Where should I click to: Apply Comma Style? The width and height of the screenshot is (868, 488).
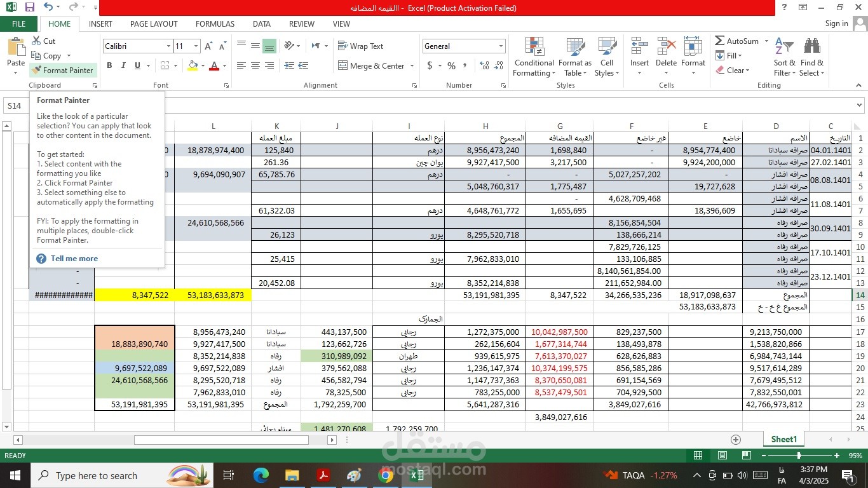click(465, 65)
